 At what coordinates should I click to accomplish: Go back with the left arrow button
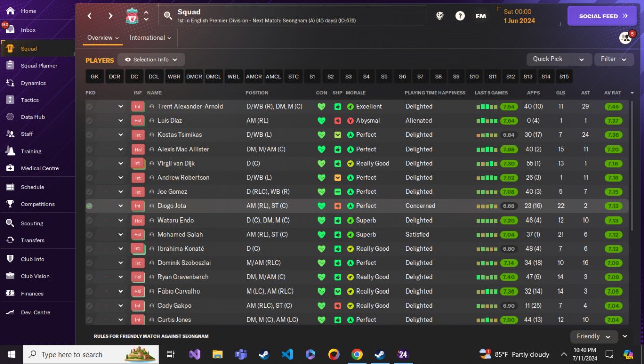tap(89, 16)
